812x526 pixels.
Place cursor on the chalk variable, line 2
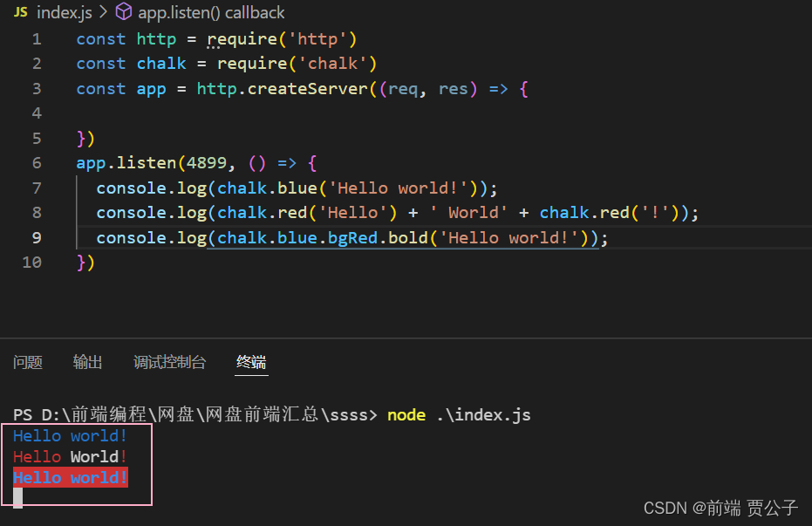click(x=161, y=63)
